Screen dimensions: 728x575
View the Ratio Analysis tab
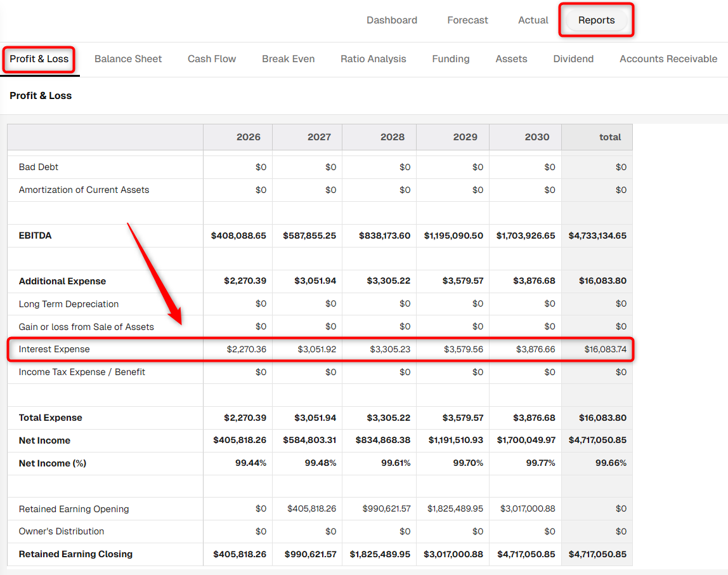(374, 59)
